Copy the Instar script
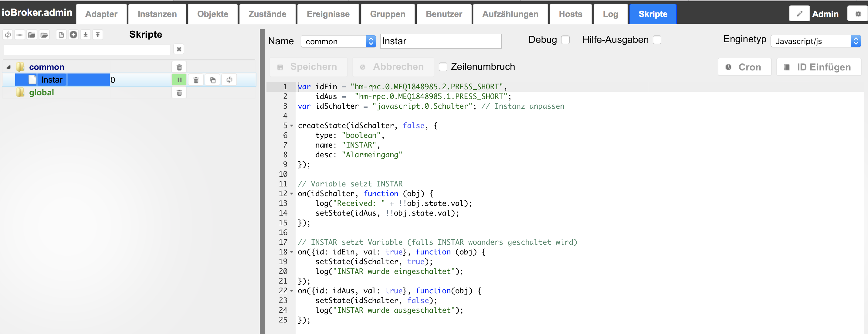This screenshot has width=868, height=334. tap(213, 80)
